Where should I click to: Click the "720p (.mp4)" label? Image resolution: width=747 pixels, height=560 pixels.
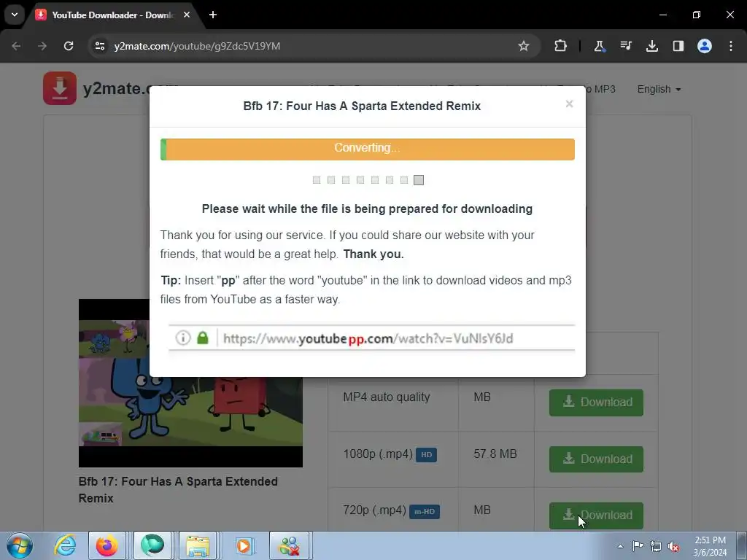374,510
